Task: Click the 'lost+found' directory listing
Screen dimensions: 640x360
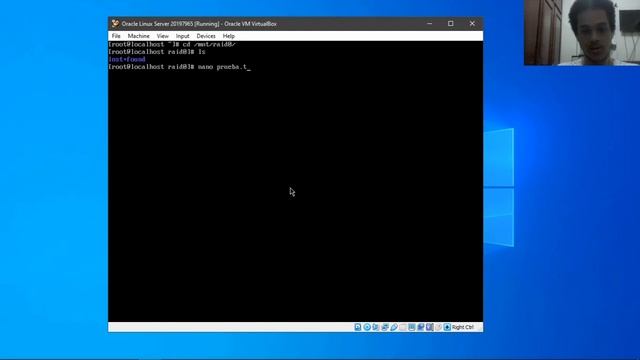Action: pos(127,60)
